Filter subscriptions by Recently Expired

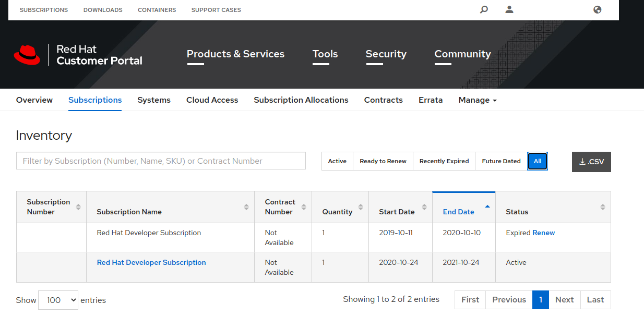click(x=444, y=161)
